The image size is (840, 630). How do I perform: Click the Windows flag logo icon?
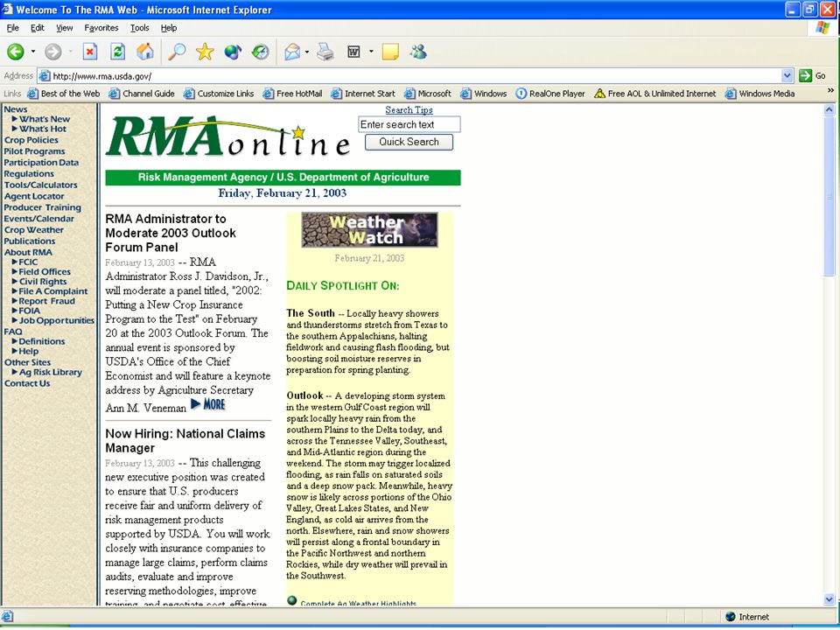[822, 28]
